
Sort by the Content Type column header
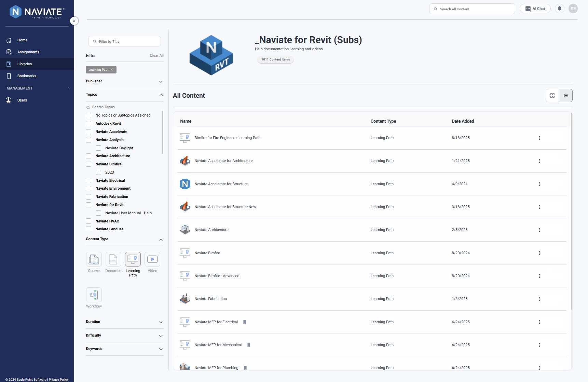pos(383,121)
